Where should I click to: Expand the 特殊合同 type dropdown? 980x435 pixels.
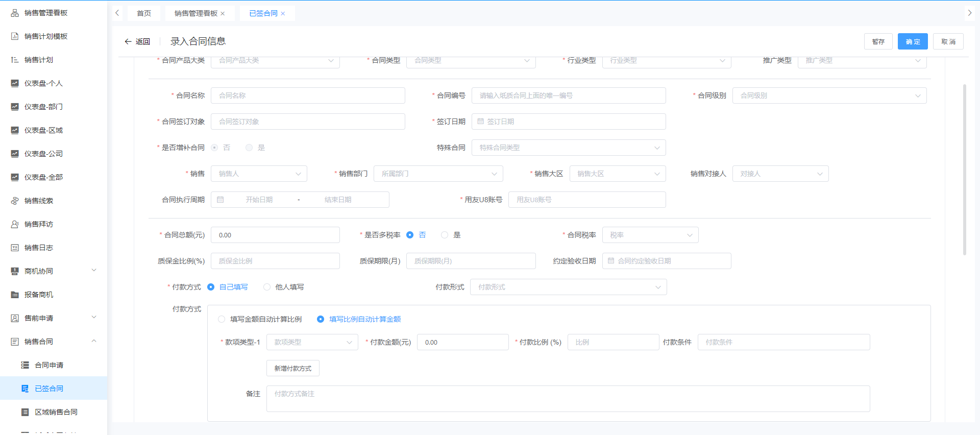[x=568, y=148]
